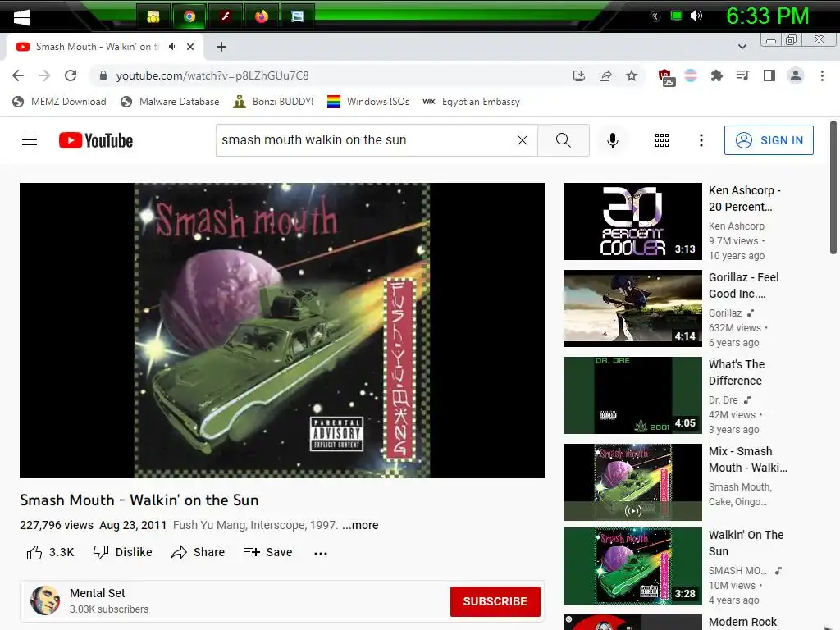Viewport: 840px width, 630px height.
Task: Open the Gorillaz Feel Good Inc thumbnail
Action: (632, 308)
